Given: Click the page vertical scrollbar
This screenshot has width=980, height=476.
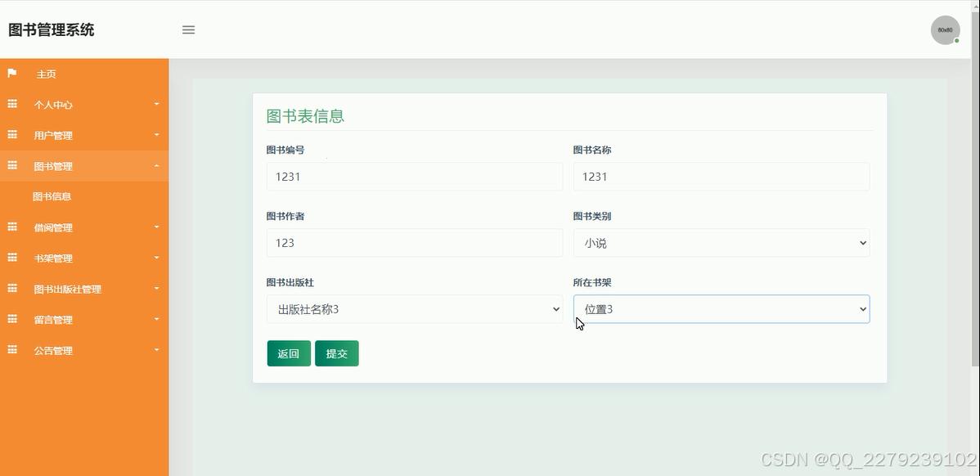Looking at the screenshot, I should tap(976, 187).
